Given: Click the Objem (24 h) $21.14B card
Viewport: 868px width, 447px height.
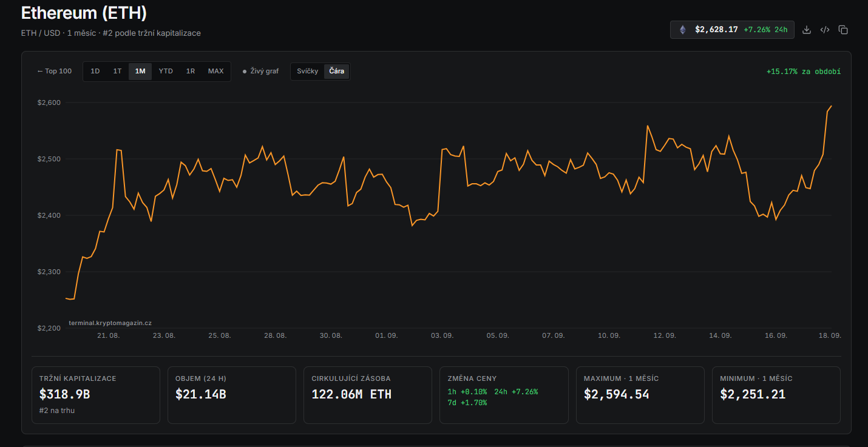Looking at the screenshot, I should click(x=232, y=395).
